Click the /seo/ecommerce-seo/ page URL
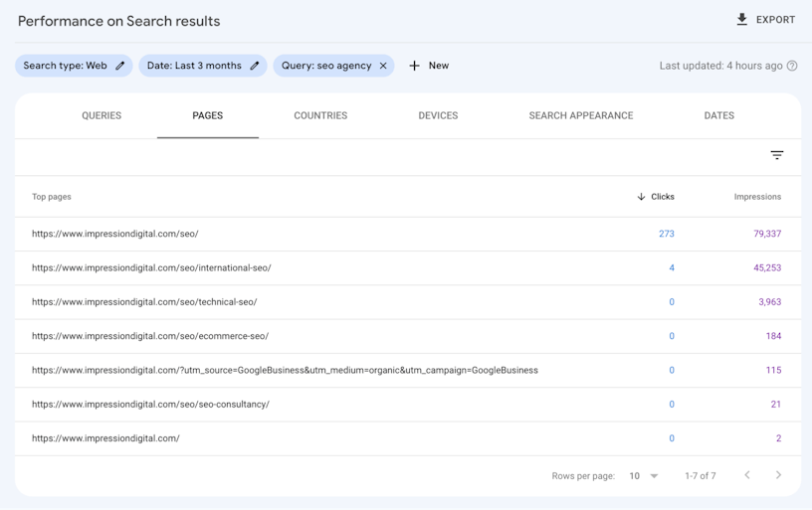Image resolution: width=812 pixels, height=510 pixels. (x=150, y=336)
